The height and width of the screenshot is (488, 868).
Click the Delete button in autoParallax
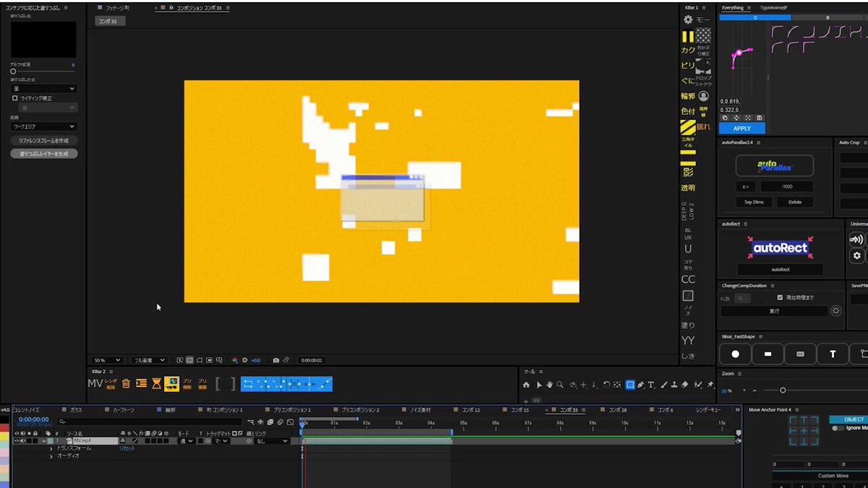coord(795,202)
